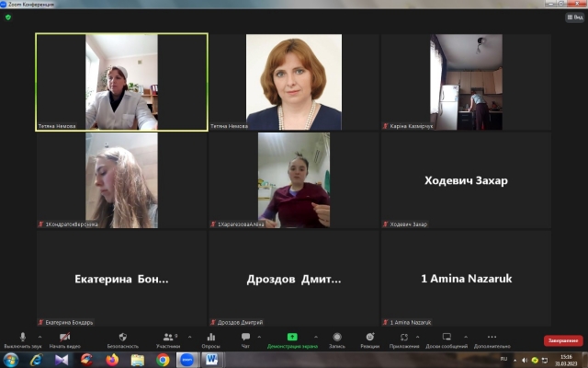Open the Visual Studio taskbar icon

[62, 360]
